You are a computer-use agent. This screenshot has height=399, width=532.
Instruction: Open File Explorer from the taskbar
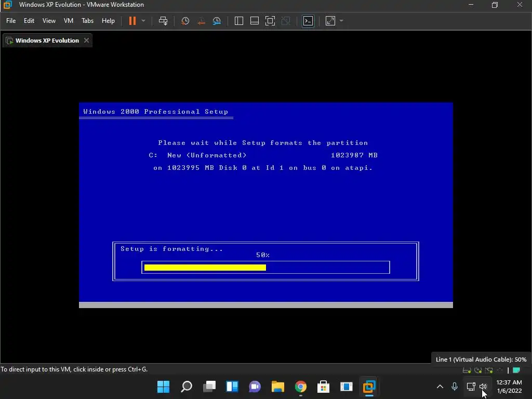coord(278,387)
